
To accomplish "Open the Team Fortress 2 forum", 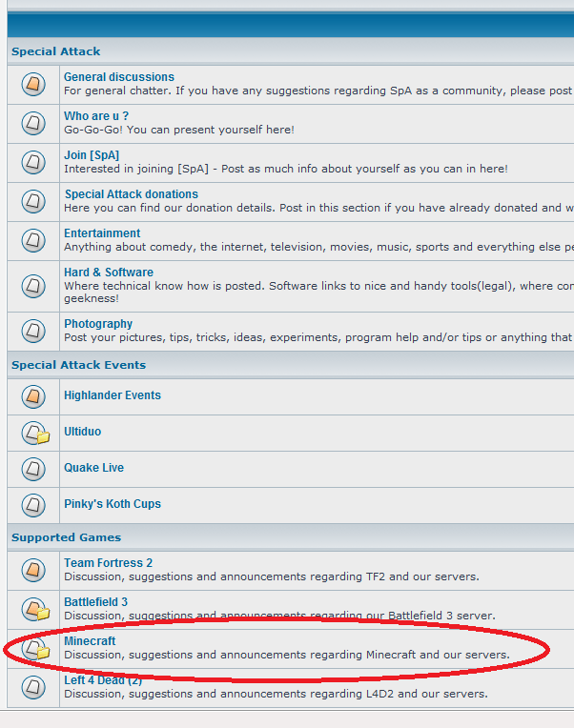I will (x=108, y=563).
